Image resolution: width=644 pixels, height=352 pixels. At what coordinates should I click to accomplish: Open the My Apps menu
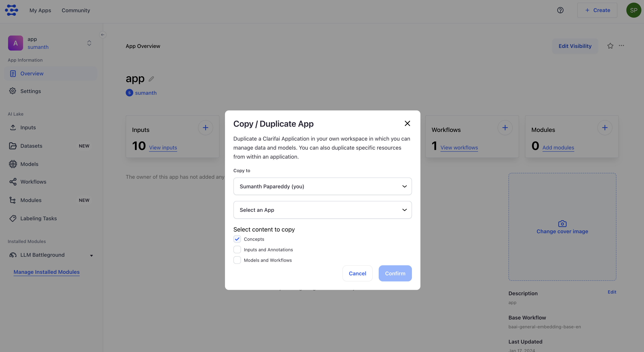tap(40, 11)
